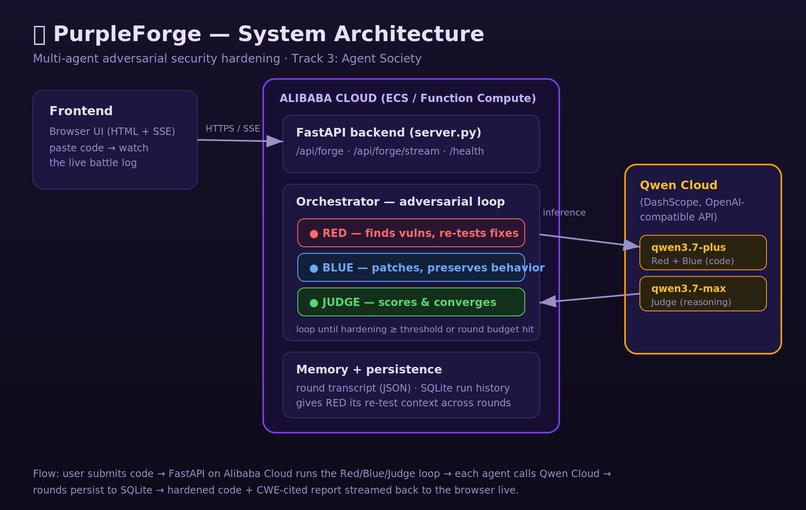This screenshot has width=806, height=510.
Task: Select the Frontend box heading
Action: [x=81, y=111]
